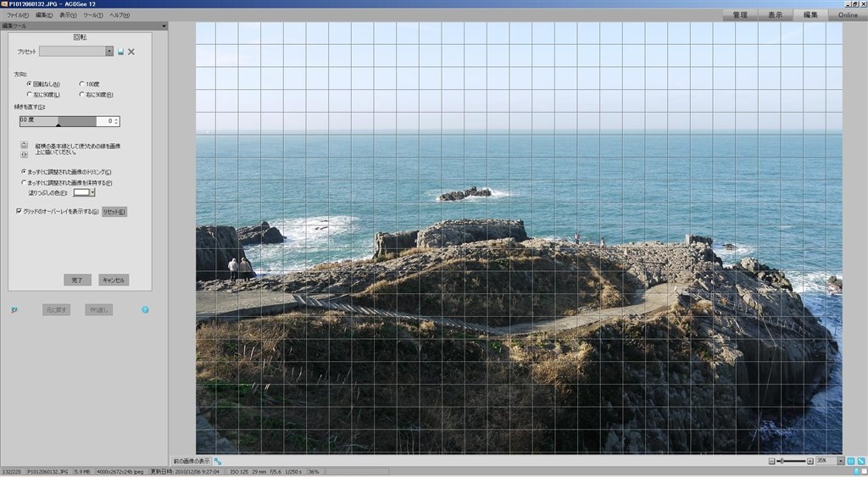Switch to the Online mode tab

(848, 15)
